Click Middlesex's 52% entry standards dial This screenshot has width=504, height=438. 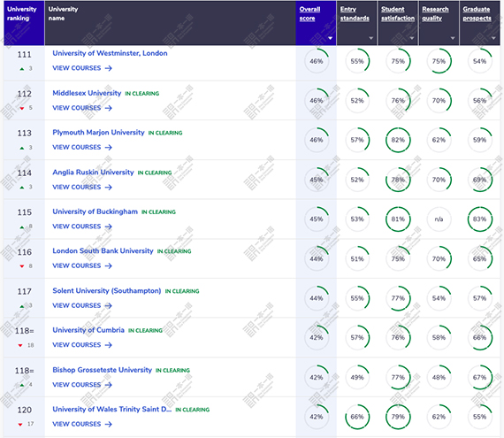357,101
